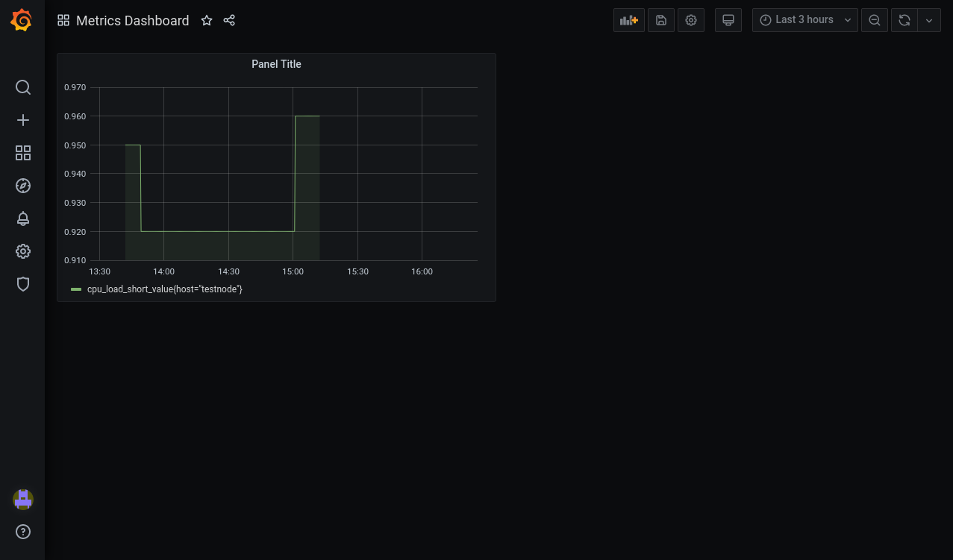Share the dashboard via share icon
The width and height of the screenshot is (953, 560).
[x=229, y=21]
